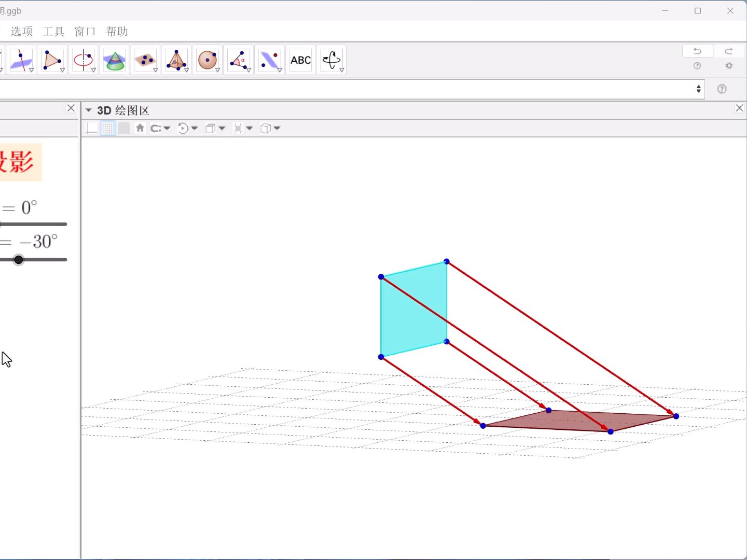747x560 pixels.
Task: Click the bottom-right vertex of cyan square
Action: [447, 342]
